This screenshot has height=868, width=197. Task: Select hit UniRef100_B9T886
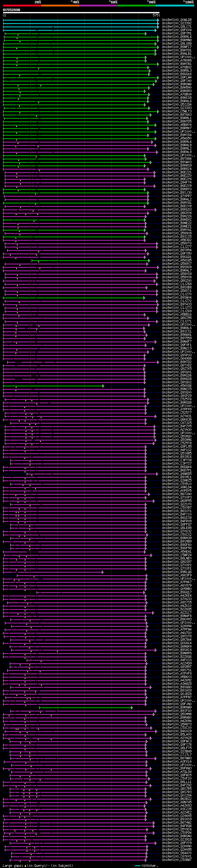coord(177,159)
